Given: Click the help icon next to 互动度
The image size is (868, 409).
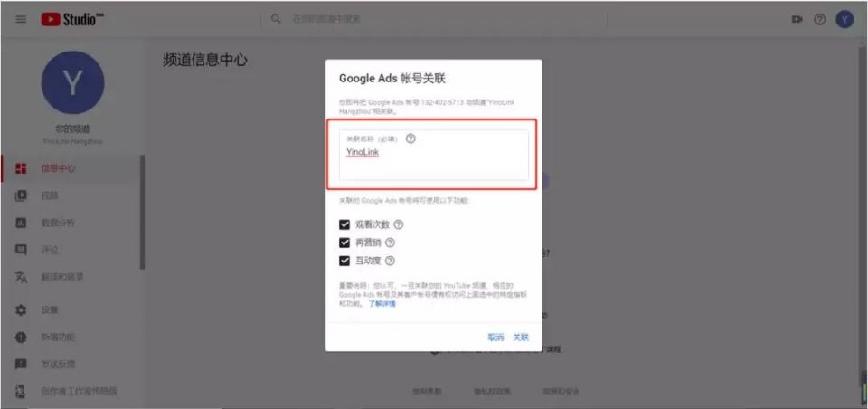Looking at the screenshot, I should tap(391, 261).
